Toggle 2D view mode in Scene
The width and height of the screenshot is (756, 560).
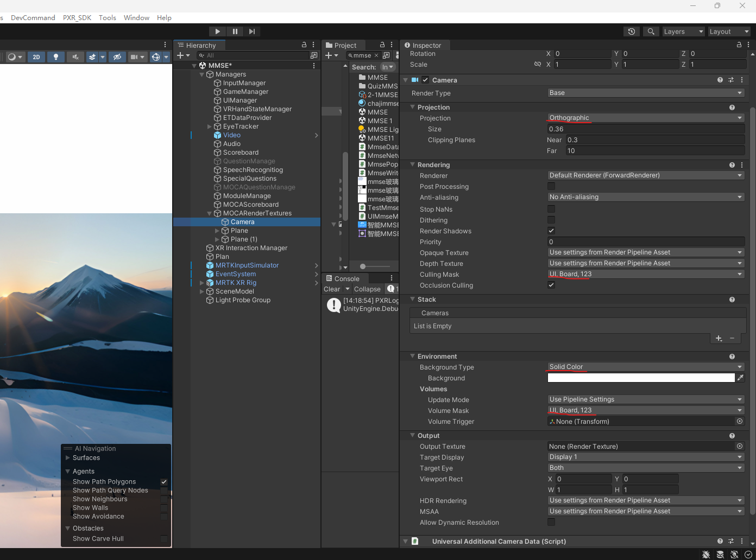36,57
